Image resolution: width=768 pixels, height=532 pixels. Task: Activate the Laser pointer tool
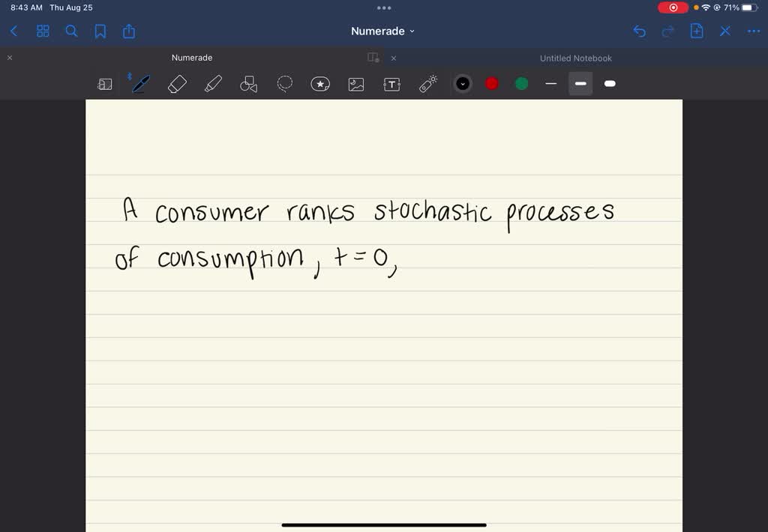[427, 83]
